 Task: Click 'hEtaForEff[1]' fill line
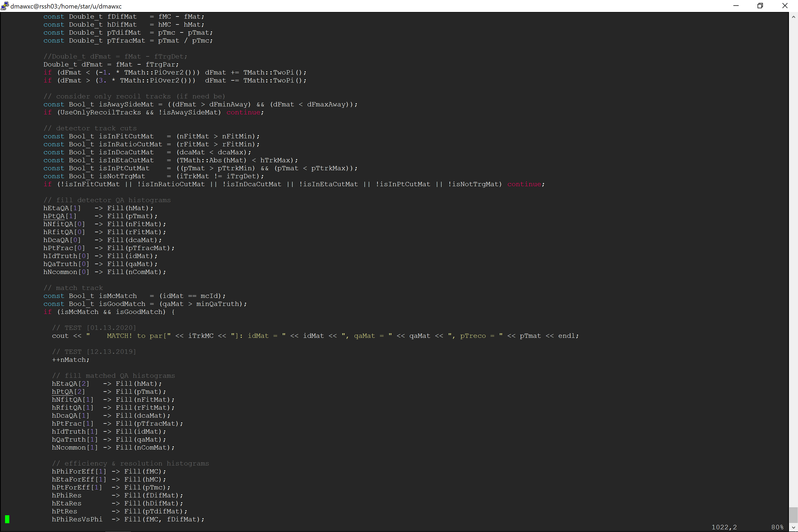click(109, 479)
